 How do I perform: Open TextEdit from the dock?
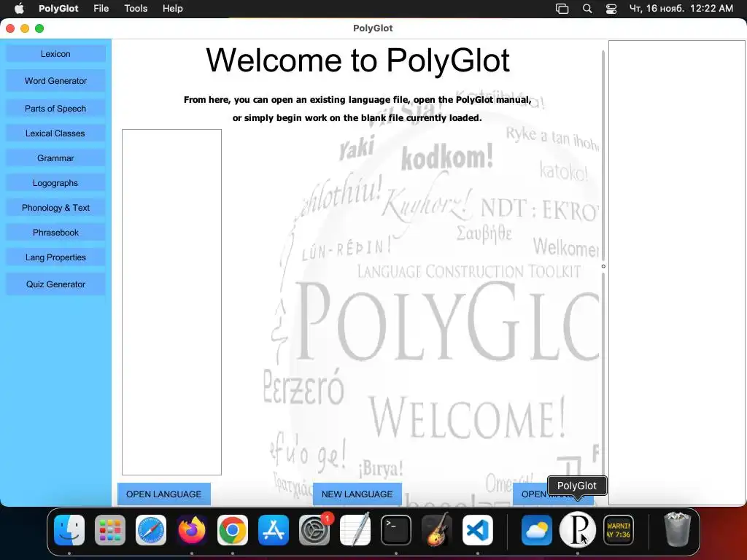pyautogui.click(x=355, y=530)
